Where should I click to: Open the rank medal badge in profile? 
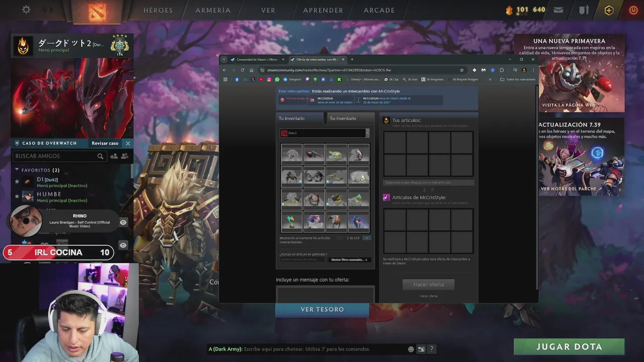[x=120, y=45]
